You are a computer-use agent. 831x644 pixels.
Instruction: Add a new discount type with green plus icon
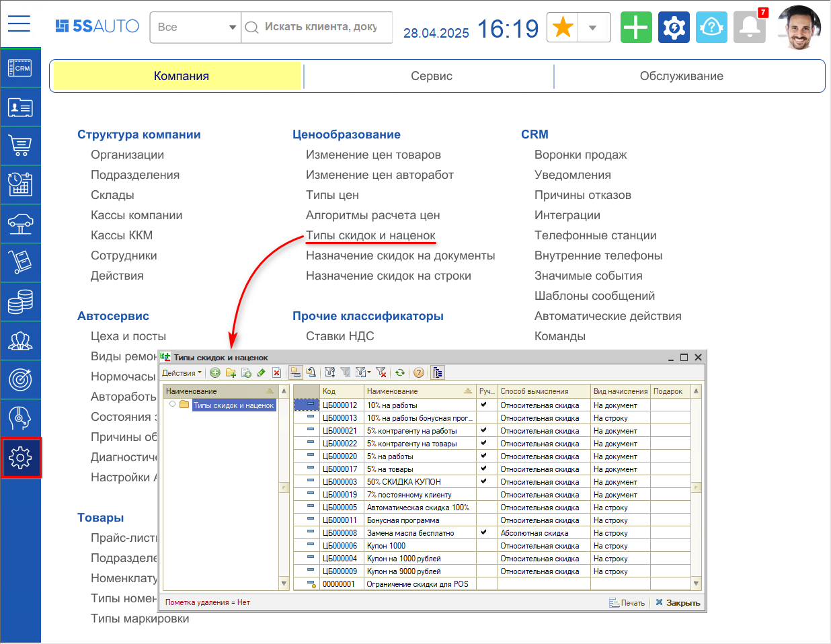tap(214, 372)
